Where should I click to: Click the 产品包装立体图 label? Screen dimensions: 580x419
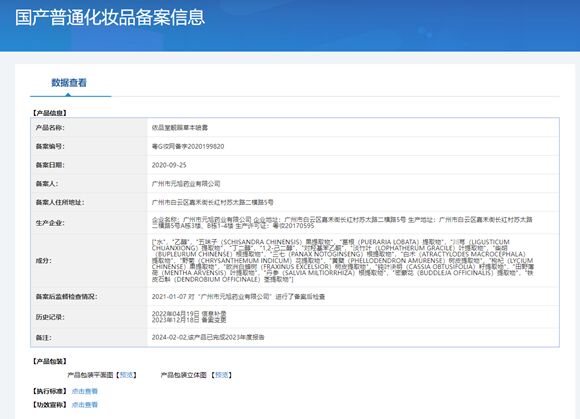pyautogui.click(x=183, y=375)
